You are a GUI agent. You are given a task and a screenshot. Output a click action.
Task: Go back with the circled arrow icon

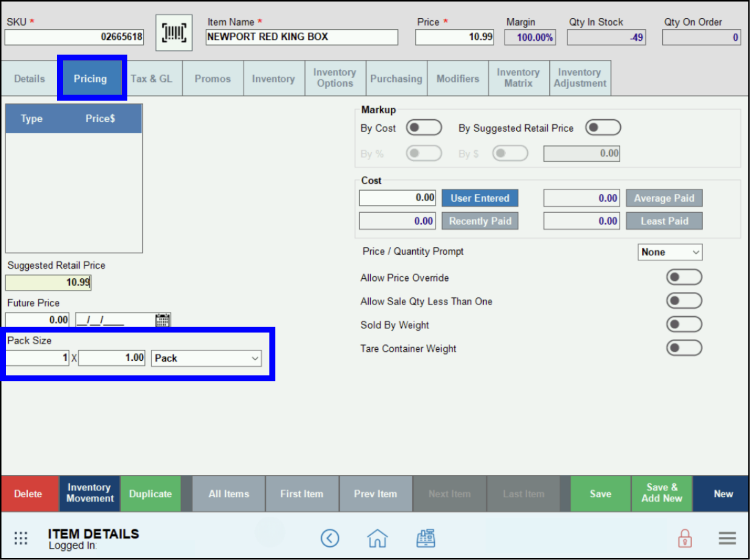(x=330, y=538)
